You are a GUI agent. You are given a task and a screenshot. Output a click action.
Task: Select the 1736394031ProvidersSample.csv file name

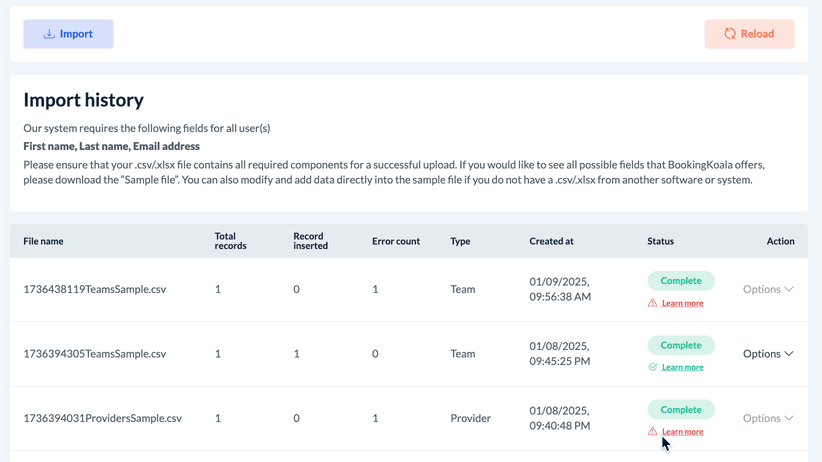pos(103,418)
